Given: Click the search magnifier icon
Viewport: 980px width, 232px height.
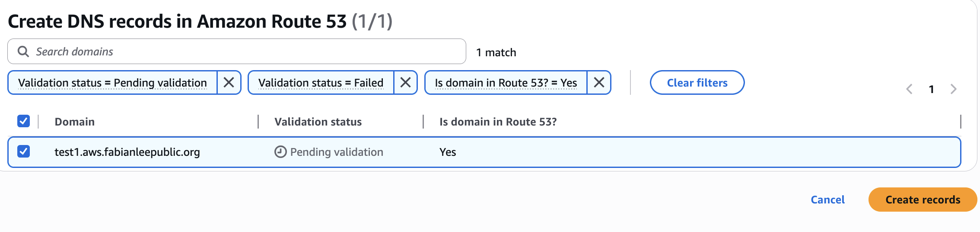Looking at the screenshot, I should coord(23,52).
